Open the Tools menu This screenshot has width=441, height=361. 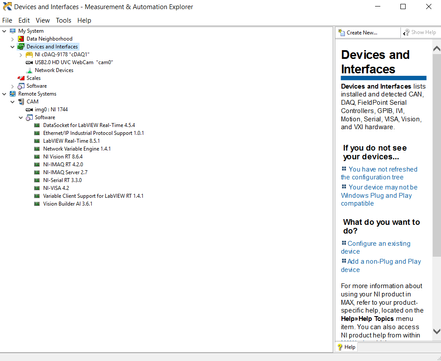[x=63, y=20]
